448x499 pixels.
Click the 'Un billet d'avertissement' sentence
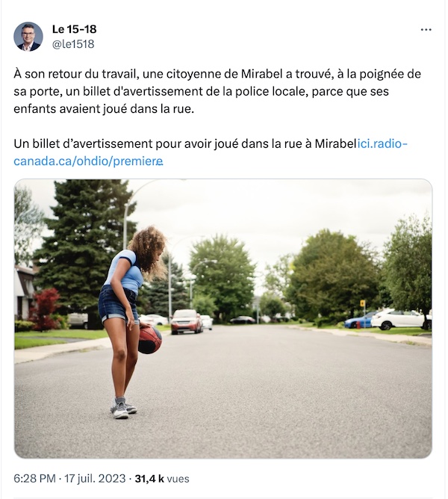click(184, 143)
